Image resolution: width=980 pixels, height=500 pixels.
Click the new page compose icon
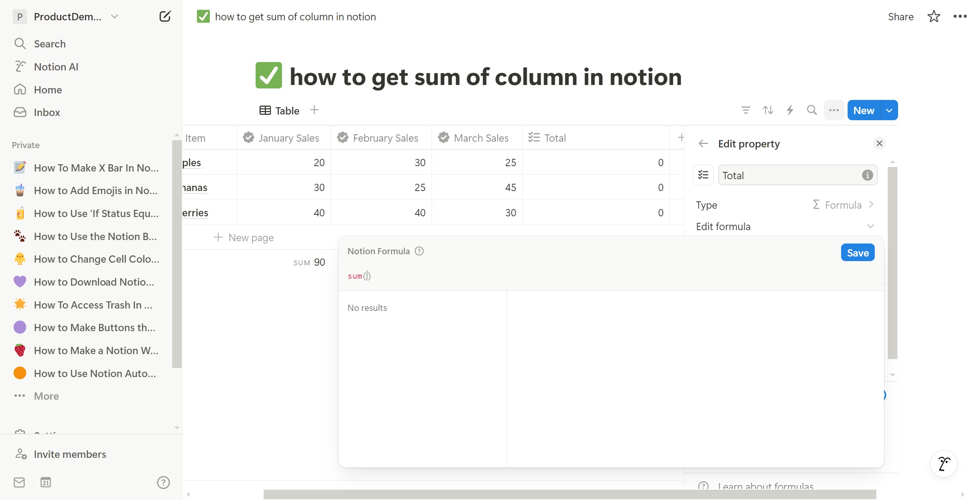pos(165,16)
